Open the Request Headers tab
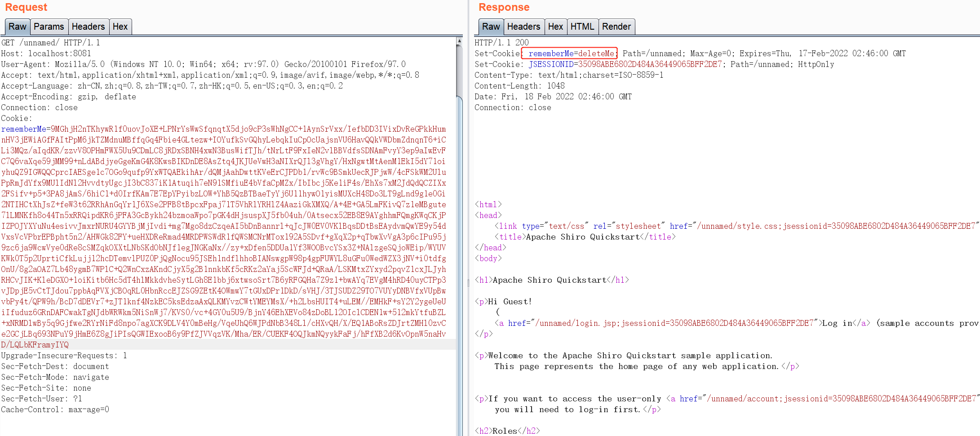The height and width of the screenshot is (436, 980). pyautogui.click(x=88, y=27)
